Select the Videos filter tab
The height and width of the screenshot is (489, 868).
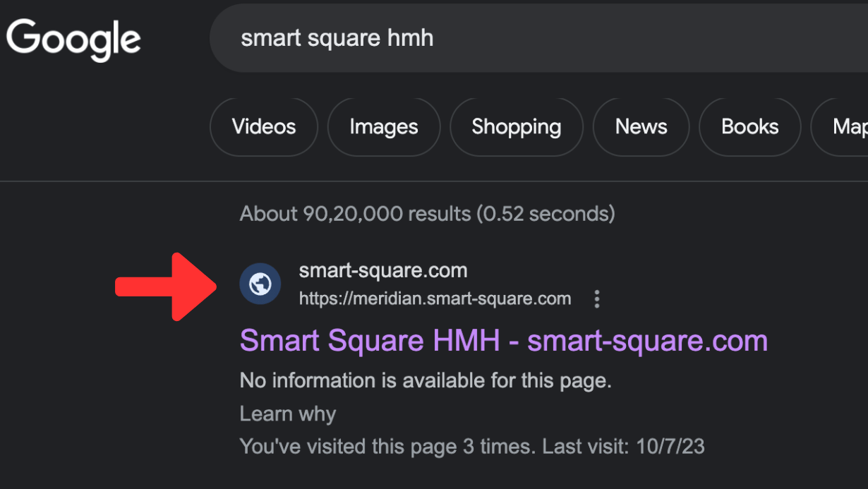(263, 127)
